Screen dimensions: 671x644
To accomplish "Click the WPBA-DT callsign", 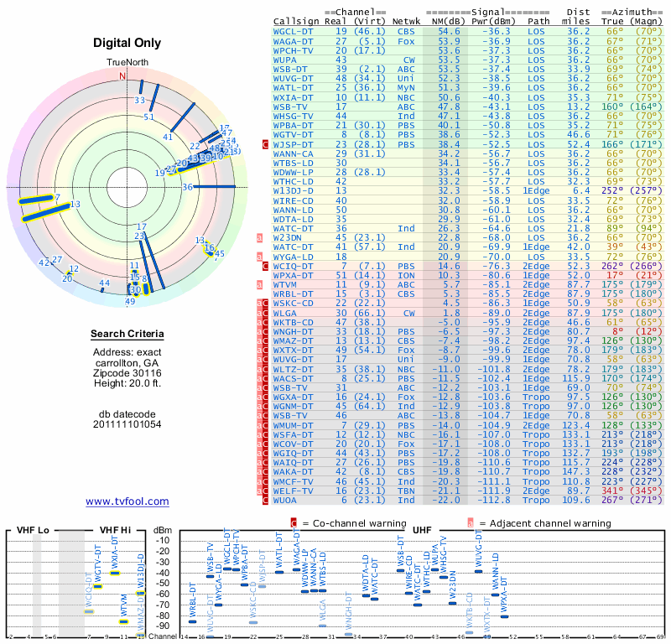I will [293, 126].
